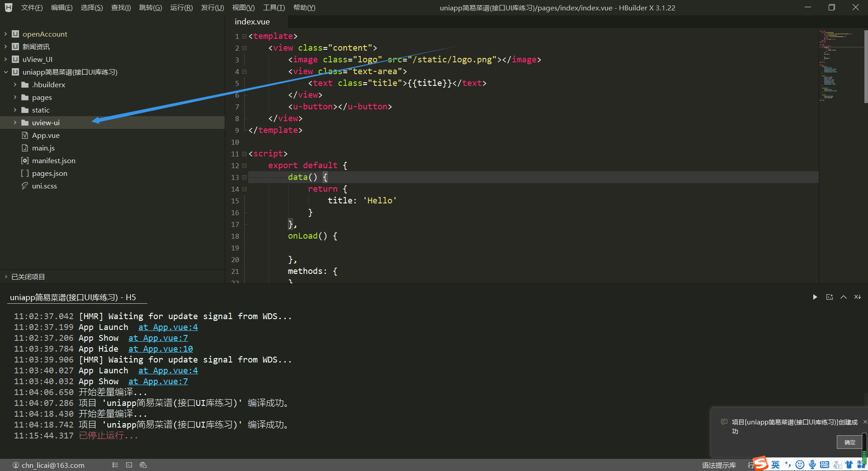Image resolution: width=868 pixels, height=471 pixels.
Task: Expand the pages folder
Action: point(15,97)
